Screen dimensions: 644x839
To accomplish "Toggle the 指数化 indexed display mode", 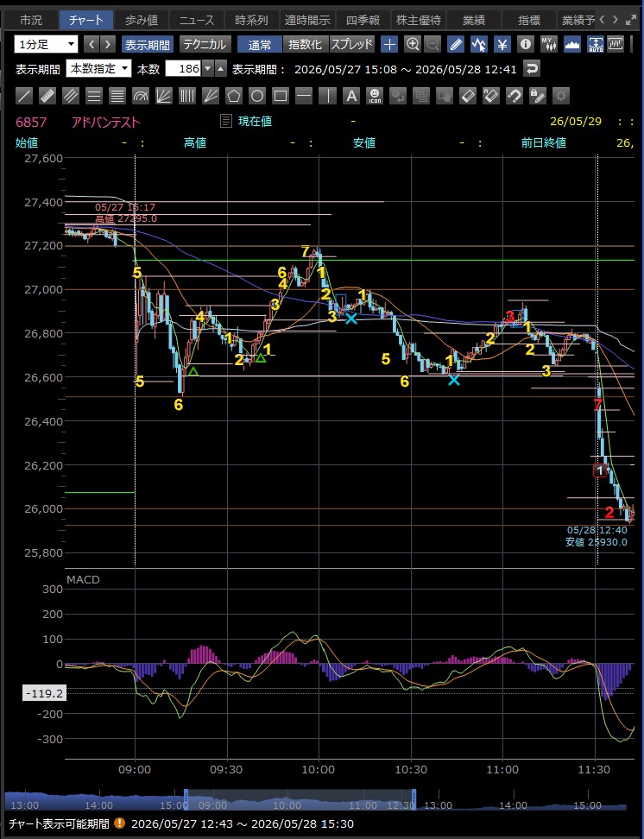I will pos(305,44).
